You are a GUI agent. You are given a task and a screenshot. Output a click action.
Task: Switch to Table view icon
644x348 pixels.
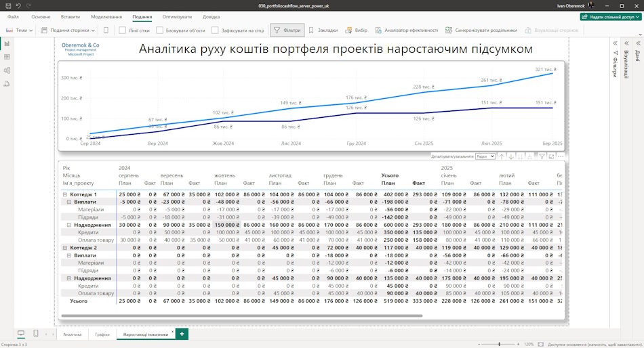point(7,57)
